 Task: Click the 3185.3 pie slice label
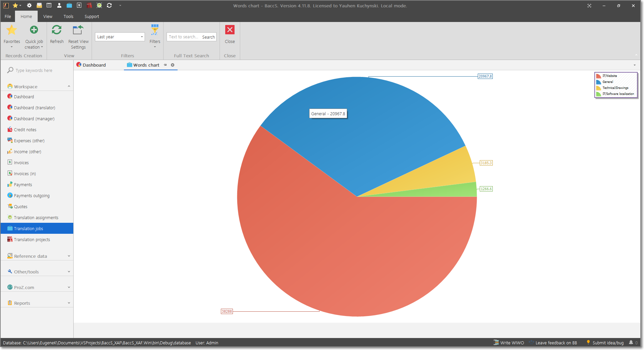coord(486,163)
